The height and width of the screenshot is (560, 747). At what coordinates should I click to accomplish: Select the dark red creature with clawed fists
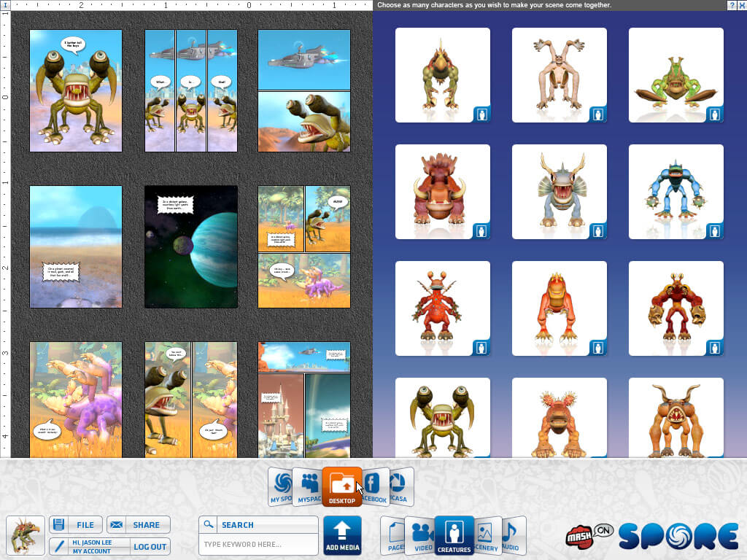coord(676,308)
